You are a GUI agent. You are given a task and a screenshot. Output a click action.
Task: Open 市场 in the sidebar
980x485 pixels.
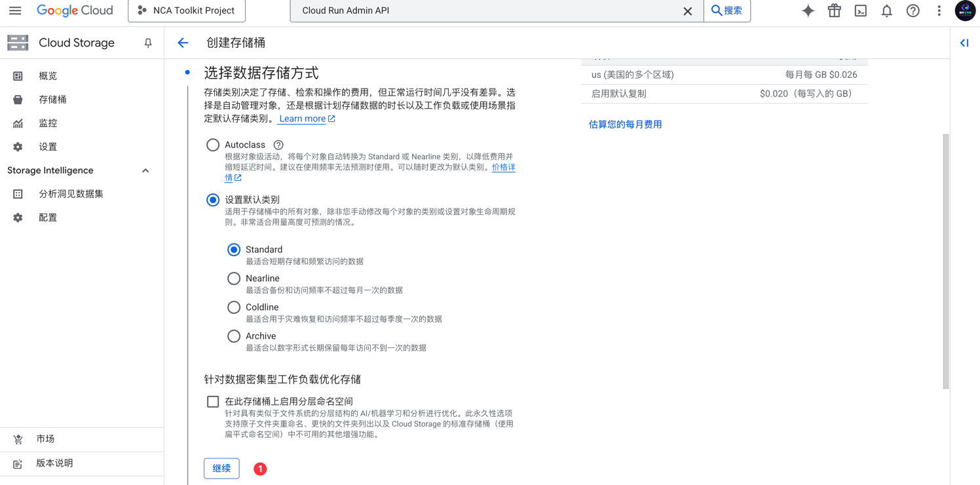point(46,438)
